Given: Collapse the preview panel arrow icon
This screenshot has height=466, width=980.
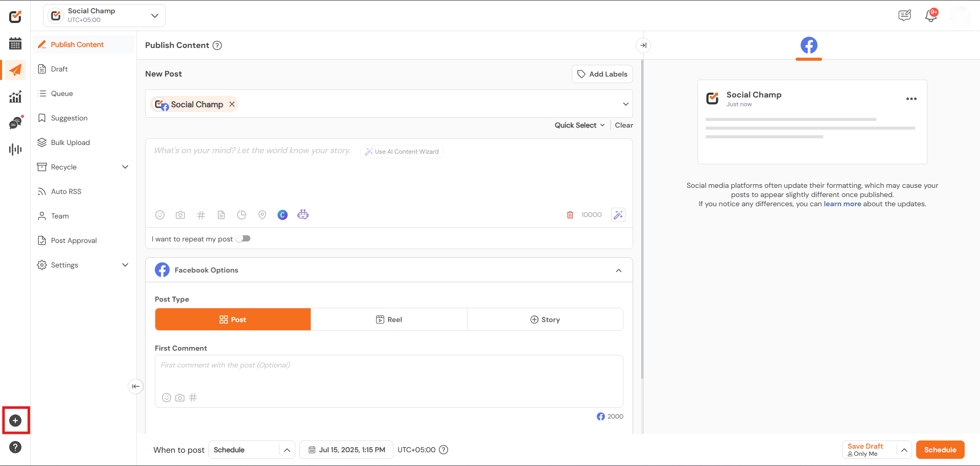Looking at the screenshot, I should click(643, 45).
